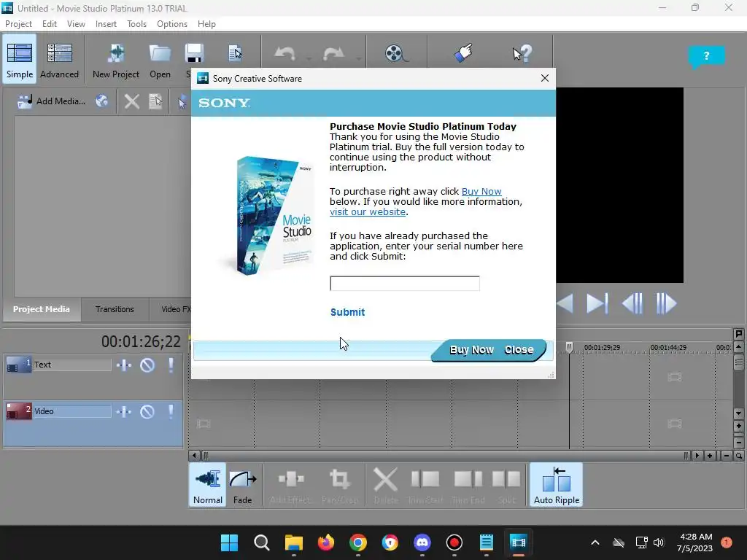Click the Close button in Sony dialog
Image resolution: width=747 pixels, height=560 pixels.
pyautogui.click(x=519, y=350)
